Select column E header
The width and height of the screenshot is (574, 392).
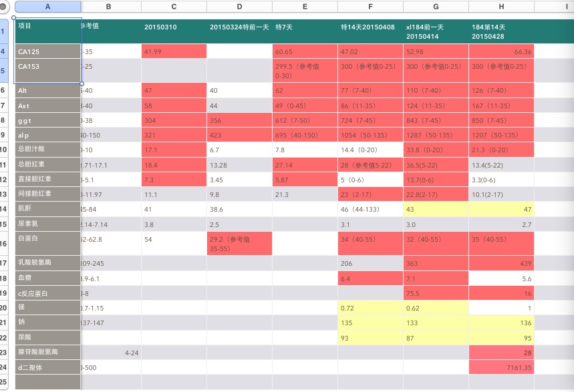pyautogui.click(x=305, y=7)
